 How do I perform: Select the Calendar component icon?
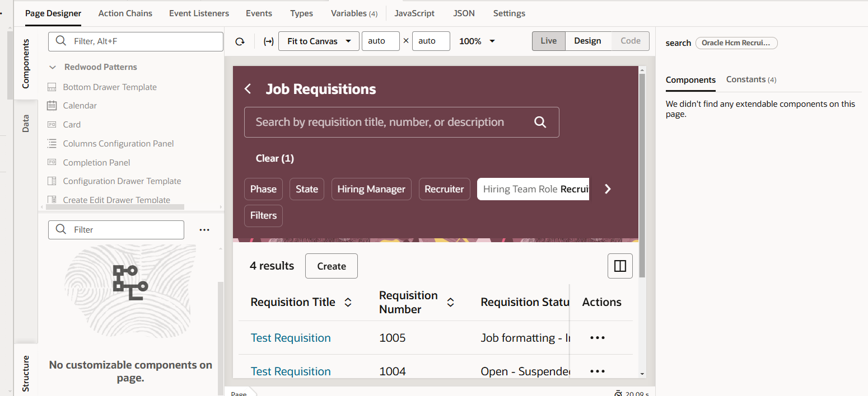[x=52, y=105]
